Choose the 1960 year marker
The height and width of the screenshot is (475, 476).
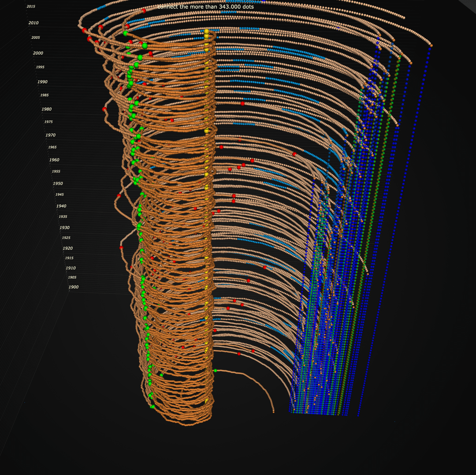54,160
